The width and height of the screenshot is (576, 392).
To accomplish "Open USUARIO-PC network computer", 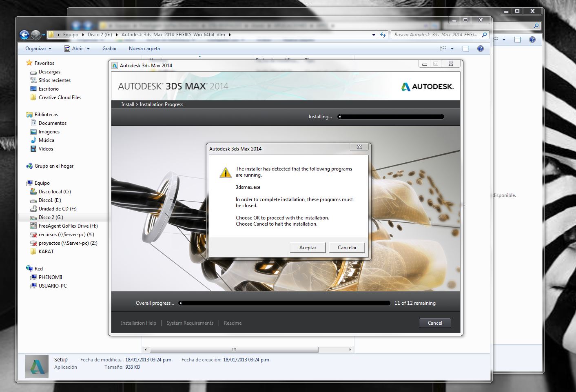I will 53,286.
